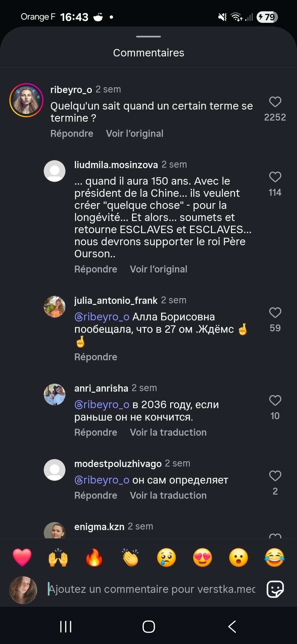The height and width of the screenshot is (644, 297).
Task: Show translation of modestpoluzhivago's reply
Action: [168, 495]
